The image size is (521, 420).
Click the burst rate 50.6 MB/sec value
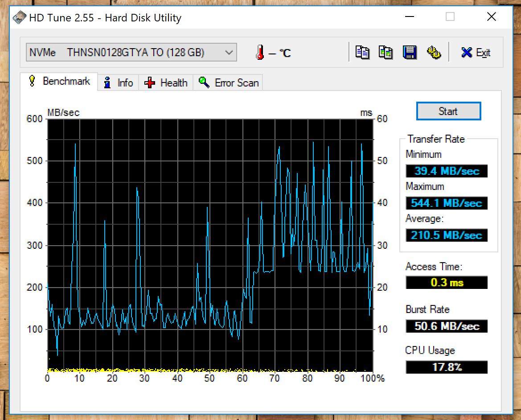(x=447, y=326)
